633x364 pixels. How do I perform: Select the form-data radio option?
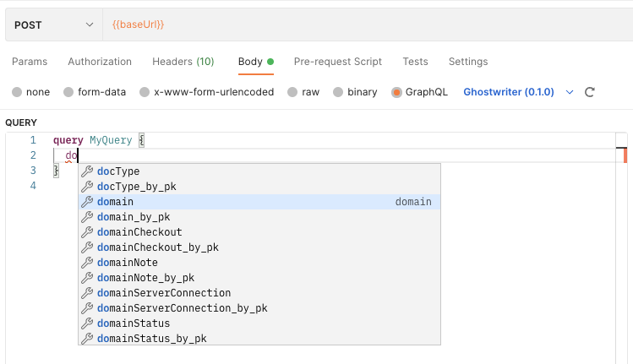(x=68, y=92)
